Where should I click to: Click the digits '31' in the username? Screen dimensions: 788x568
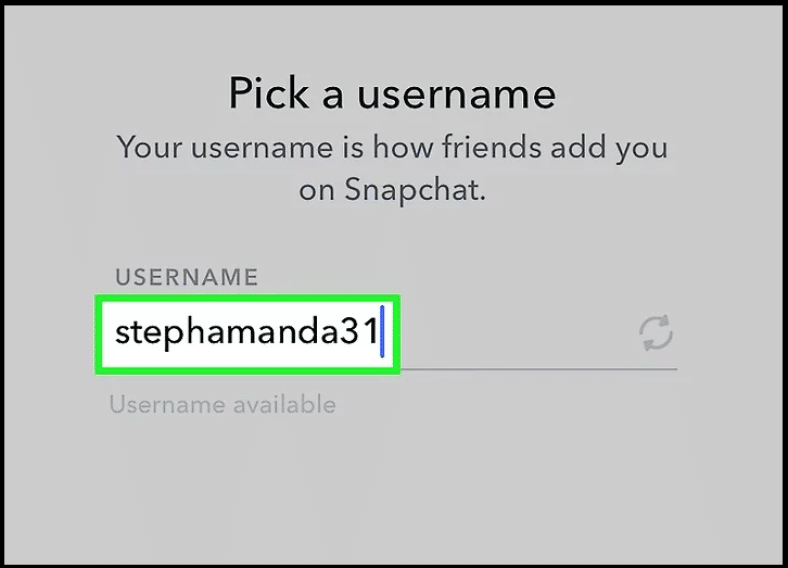[359, 331]
